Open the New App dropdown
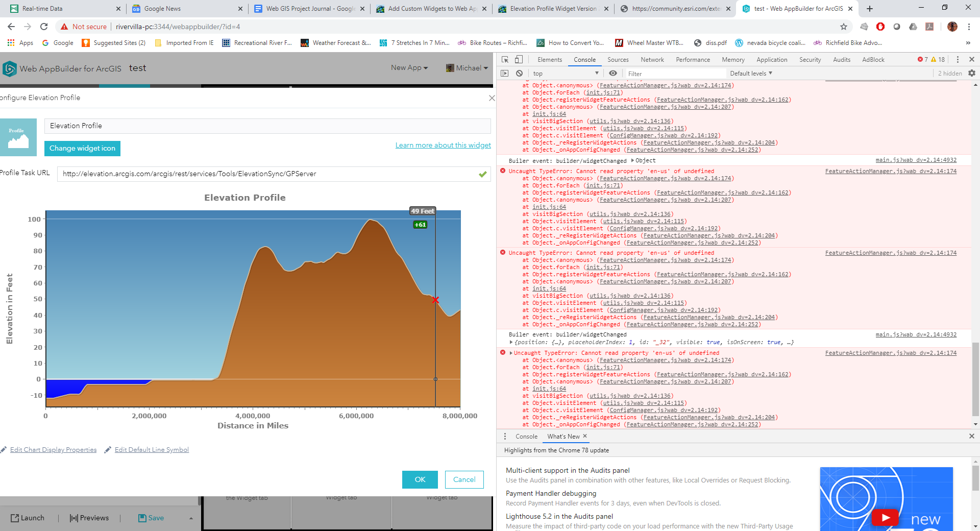The height and width of the screenshot is (531, 980). coord(409,67)
